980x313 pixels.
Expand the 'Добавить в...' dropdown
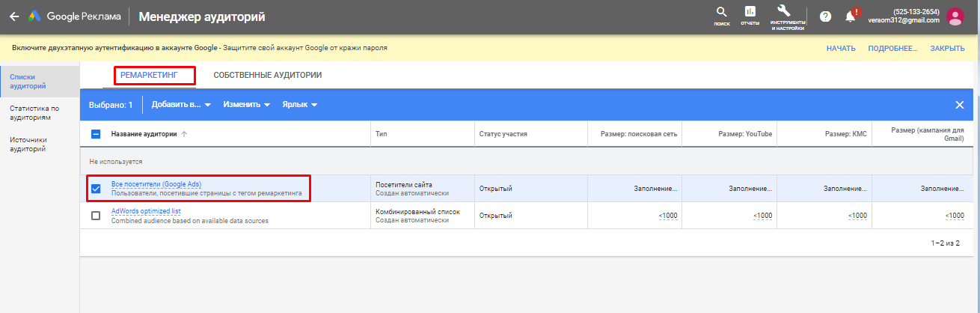[181, 105]
